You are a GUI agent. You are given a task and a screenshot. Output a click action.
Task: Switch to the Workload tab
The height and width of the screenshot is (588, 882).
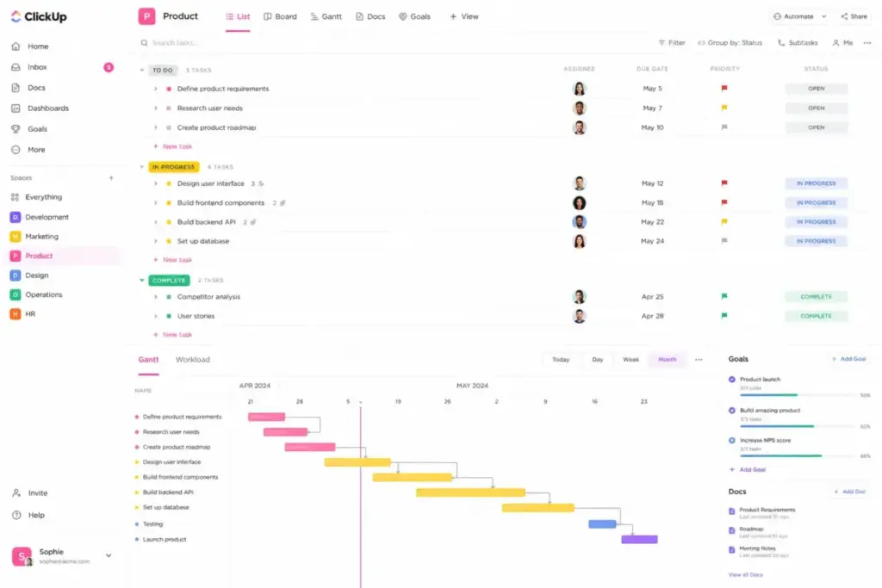[192, 359]
